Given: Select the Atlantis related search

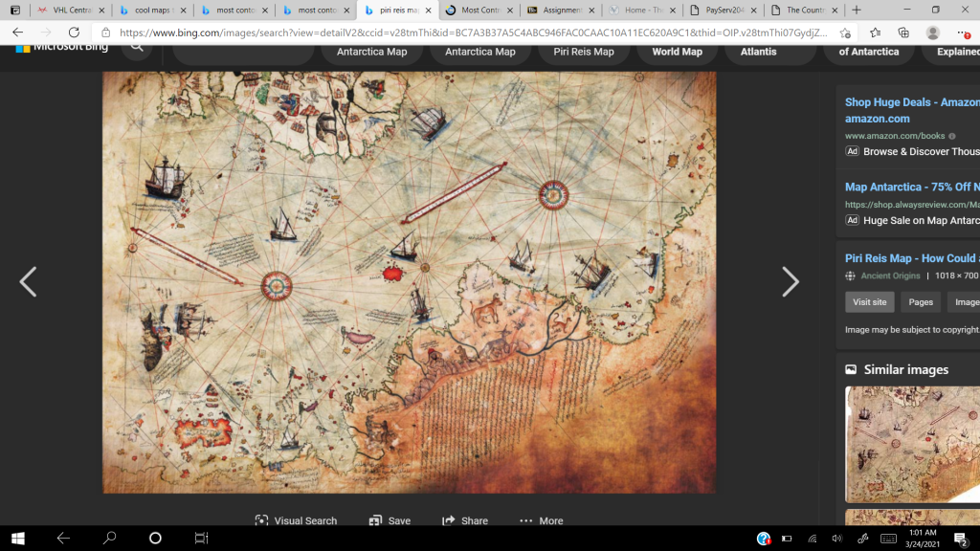Looking at the screenshot, I should pyautogui.click(x=768, y=52).
